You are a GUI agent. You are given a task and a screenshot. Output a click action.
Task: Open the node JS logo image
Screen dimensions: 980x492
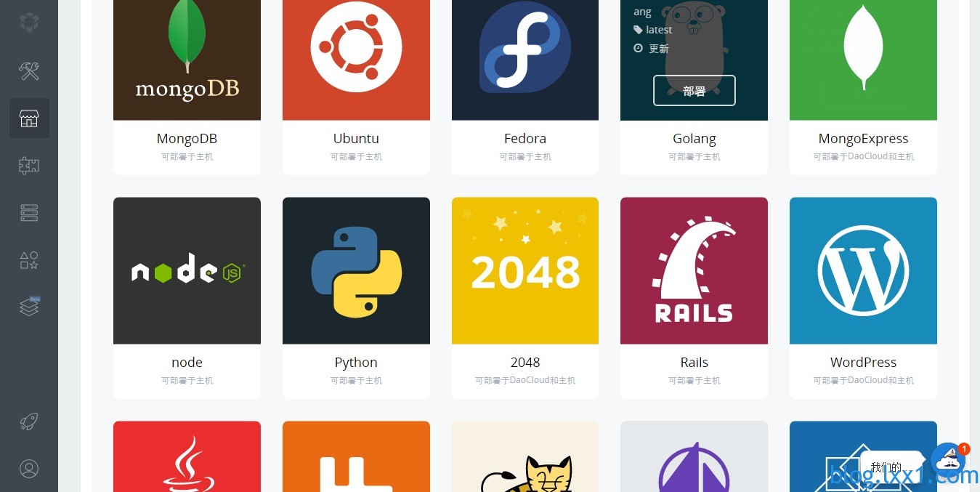pos(187,271)
